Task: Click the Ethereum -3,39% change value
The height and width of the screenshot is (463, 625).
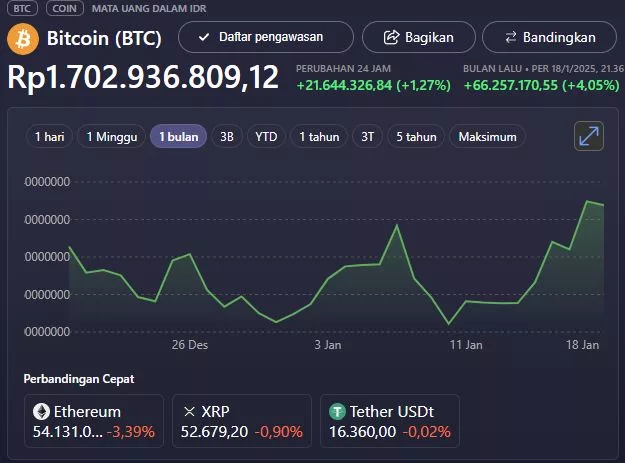Action: pyautogui.click(x=131, y=432)
